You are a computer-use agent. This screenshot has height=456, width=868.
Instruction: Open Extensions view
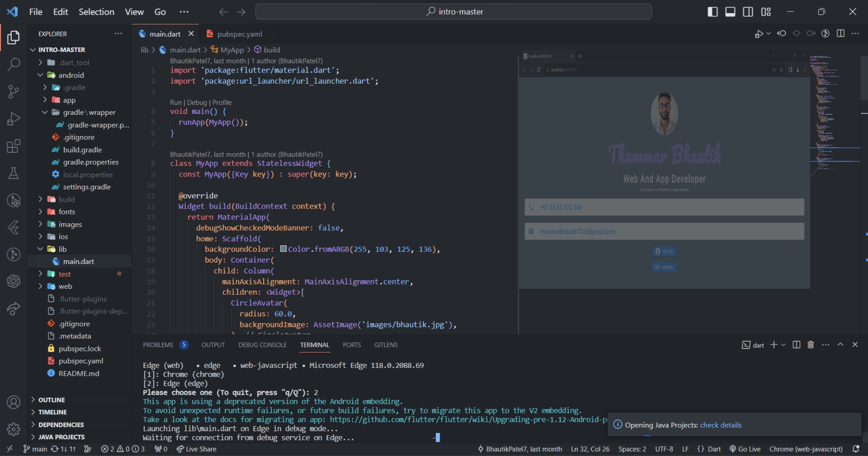(14, 146)
